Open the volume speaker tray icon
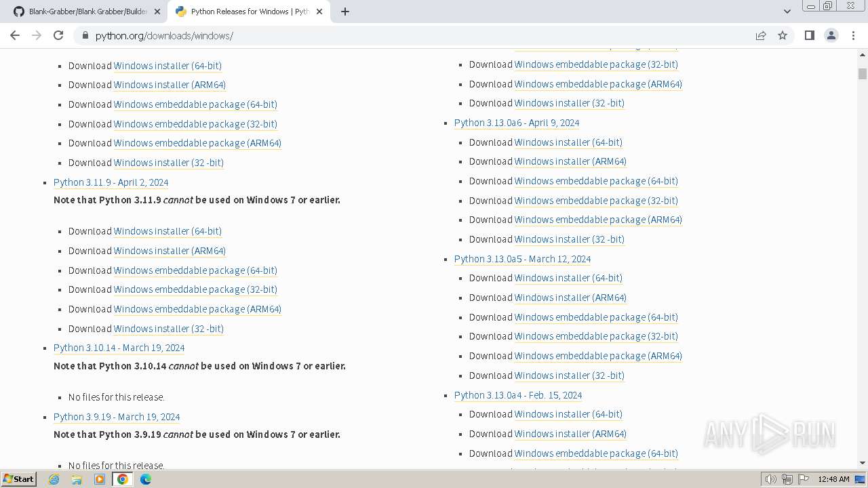 [771, 479]
